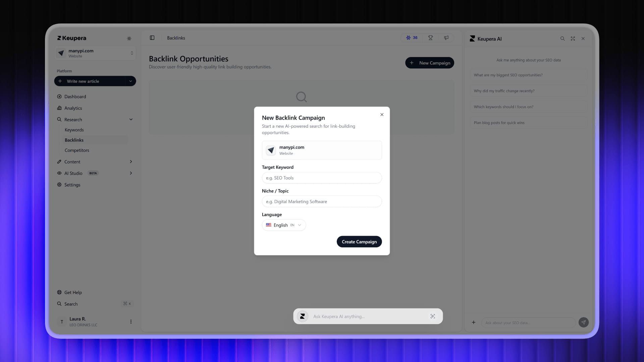Ask 'What are my biggest SEO opportunities?'
The image size is (644, 362).
(529, 75)
